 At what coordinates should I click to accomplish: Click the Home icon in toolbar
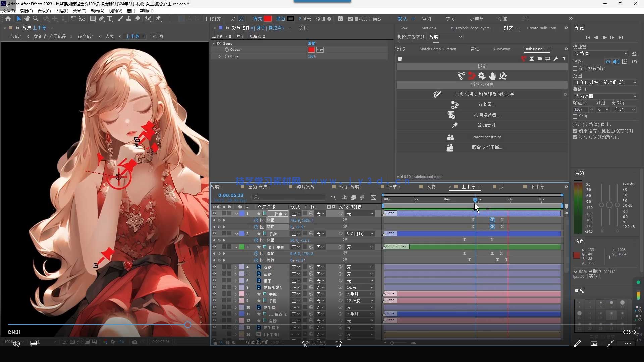pos(8,19)
